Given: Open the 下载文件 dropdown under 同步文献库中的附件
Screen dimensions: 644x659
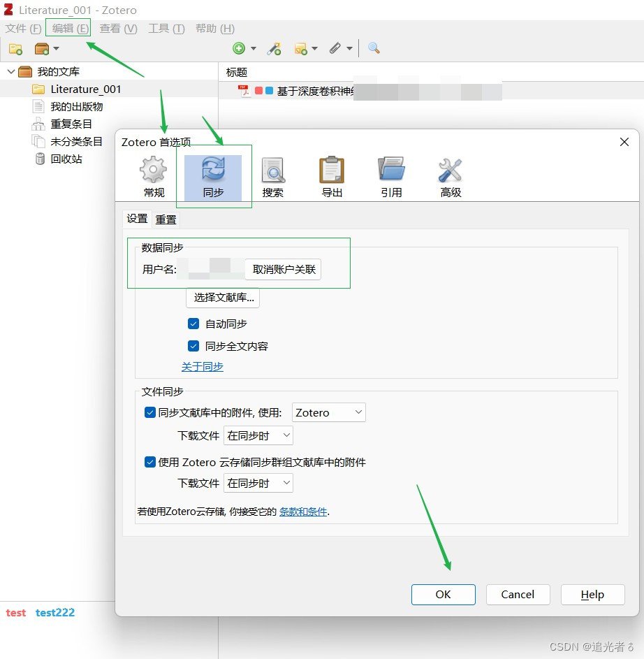Looking at the screenshot, I should 258,435.
